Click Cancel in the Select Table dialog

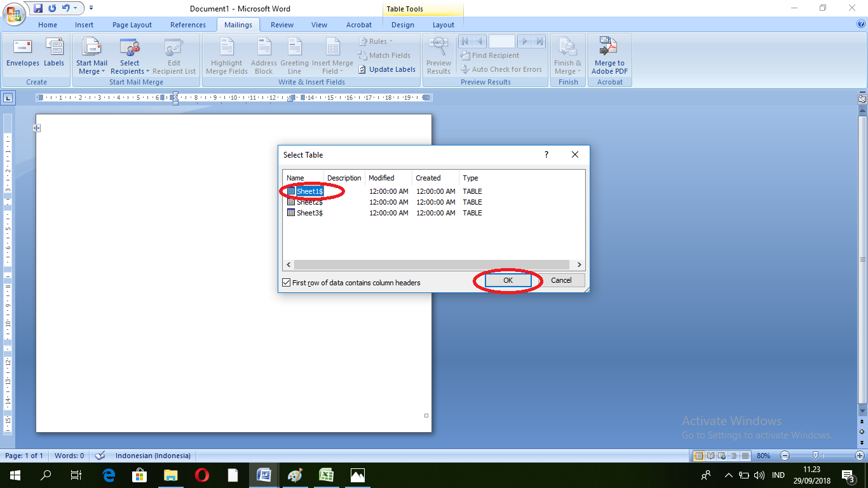(560, 280)
